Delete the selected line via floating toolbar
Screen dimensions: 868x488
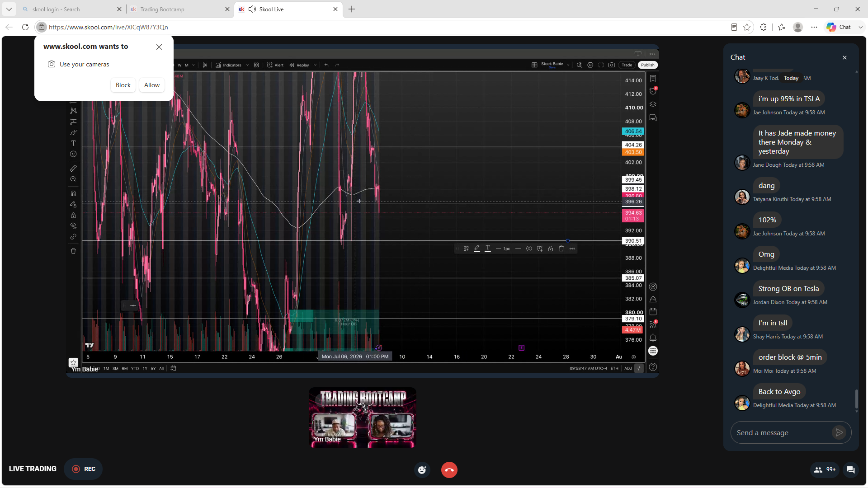point(561,249)
